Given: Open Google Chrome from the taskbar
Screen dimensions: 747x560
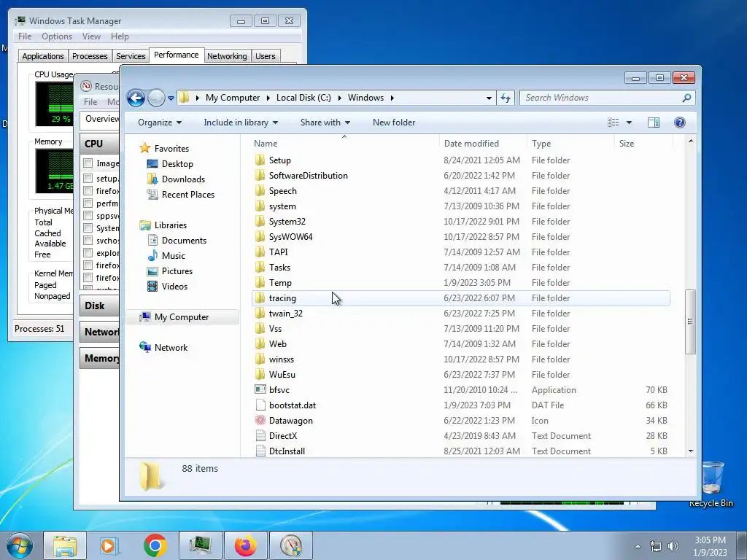Looking at the screenshot, I should (155, 545).
